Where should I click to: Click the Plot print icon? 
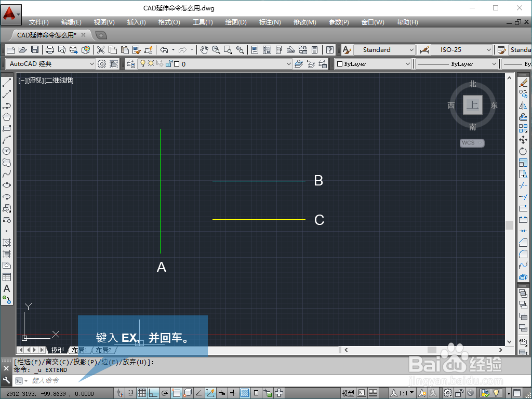[50, 50]
